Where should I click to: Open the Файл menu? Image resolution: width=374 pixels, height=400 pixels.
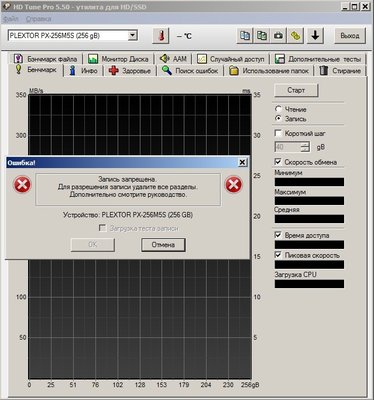pyautogui.click(x=11, y=19)
